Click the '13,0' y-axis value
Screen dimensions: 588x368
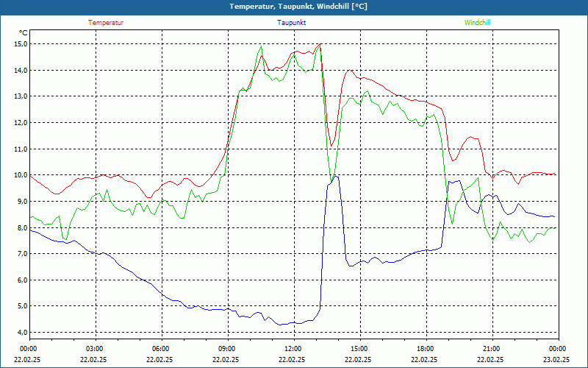(21, 96)
